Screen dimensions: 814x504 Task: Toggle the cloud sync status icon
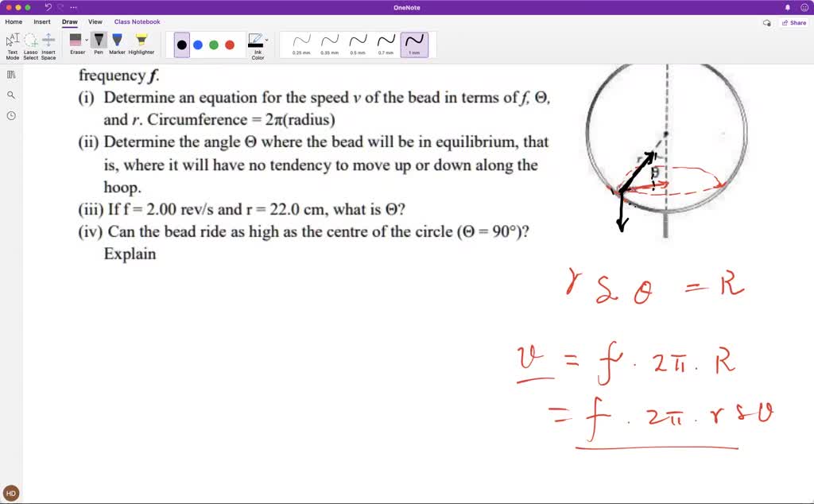(x=766, y=23)
